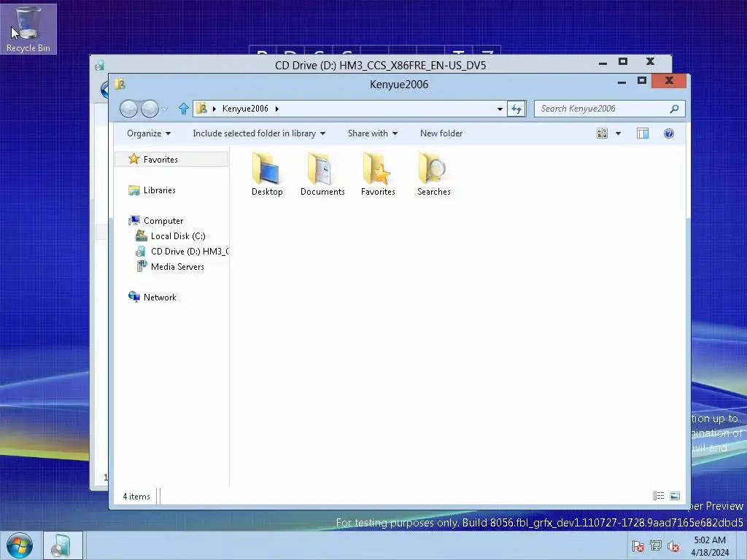Change the view with view icon button

602,133
